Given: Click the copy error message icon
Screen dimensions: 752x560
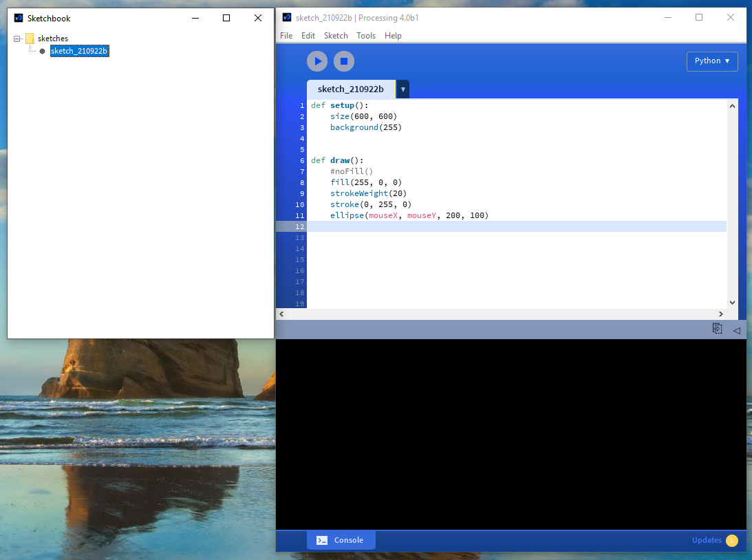Looking at the screenshot, I should 717,329.
